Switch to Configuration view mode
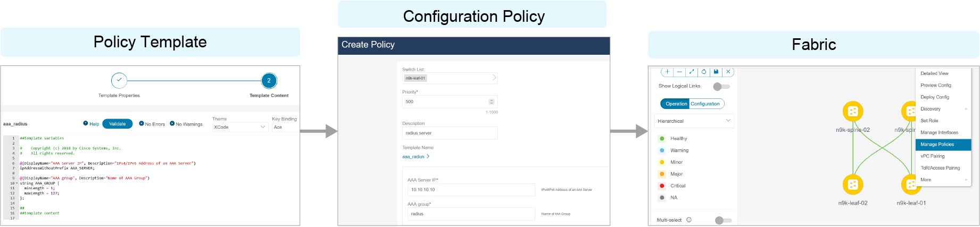Image resolution: width=980 pixels, height=227 pixels. pyautogui.click(x=705, y=104)
